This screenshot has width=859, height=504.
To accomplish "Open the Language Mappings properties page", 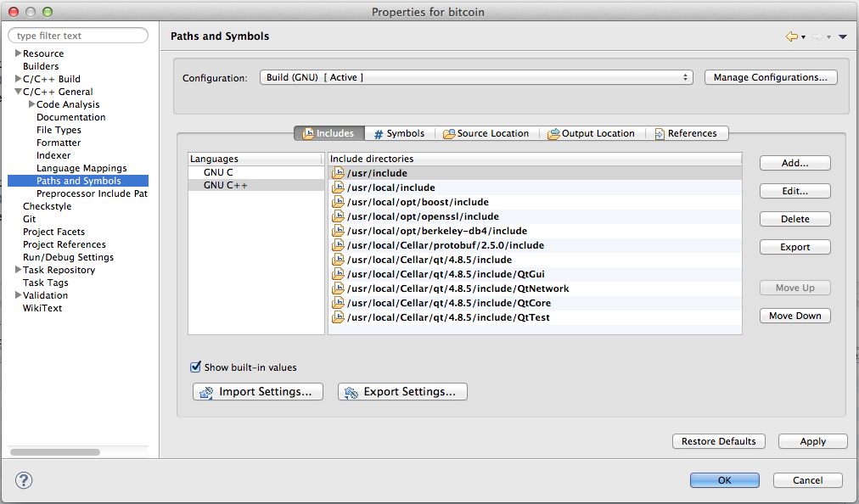I will 81,168.
